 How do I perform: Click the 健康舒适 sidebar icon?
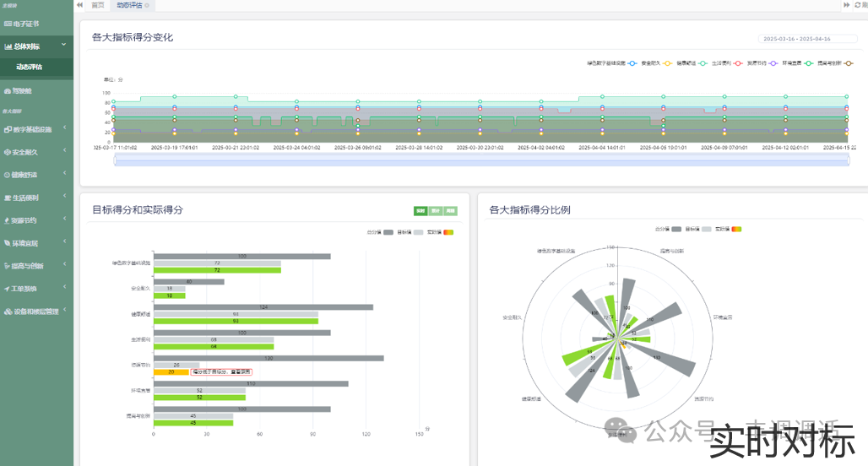pyautogui.click(x=8, y=176)
